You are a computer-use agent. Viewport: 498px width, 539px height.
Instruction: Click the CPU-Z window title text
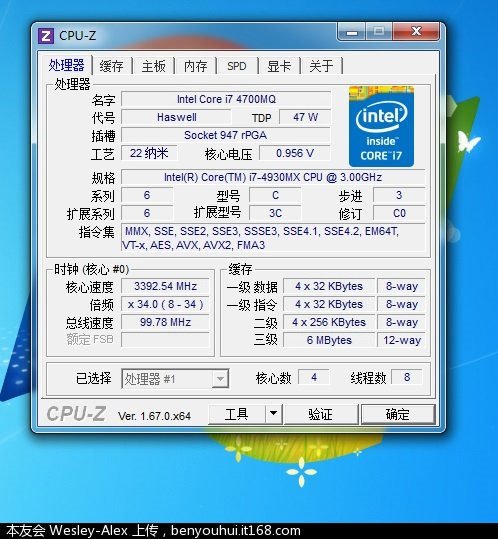coord(77,35)
